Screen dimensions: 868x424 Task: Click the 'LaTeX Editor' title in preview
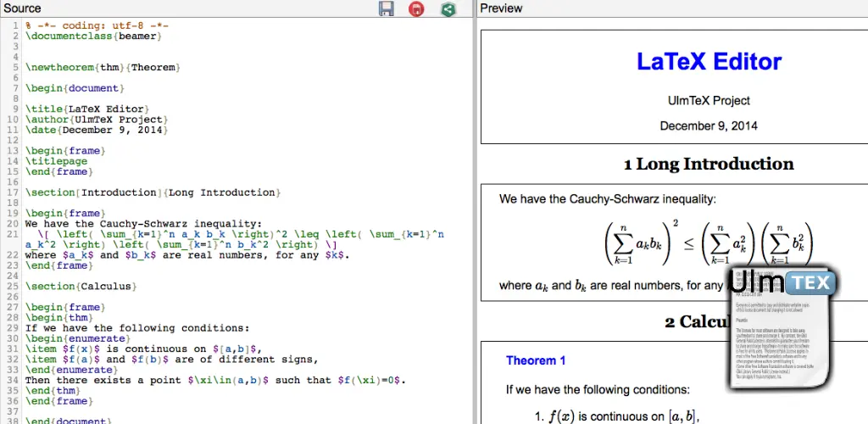[x=709, y=61]
